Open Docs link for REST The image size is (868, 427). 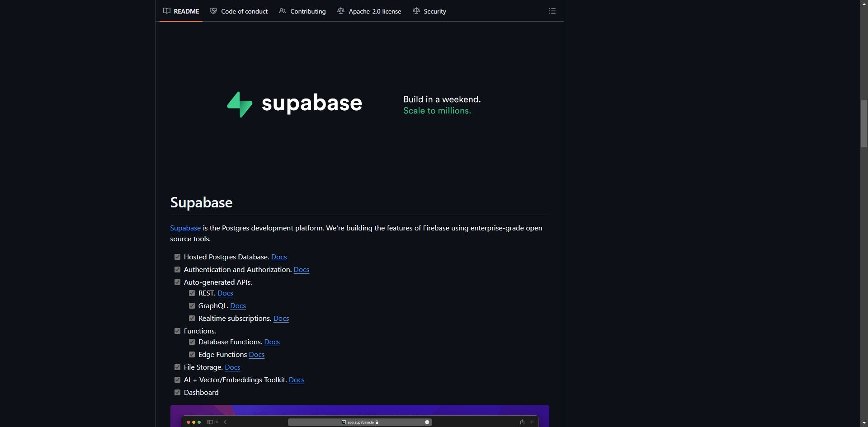[x=225, y=293]
